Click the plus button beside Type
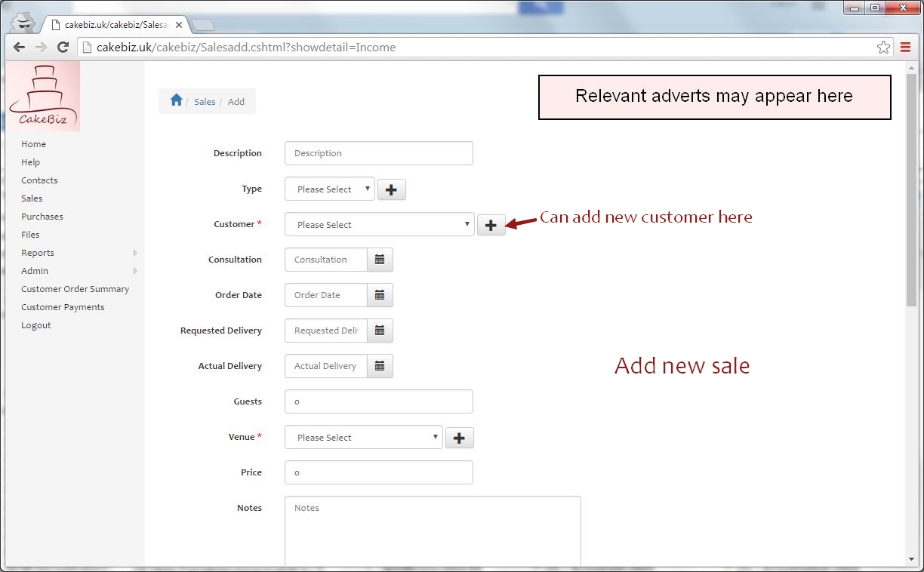Screen dimensions: 924x572 [x=391, y=189]
